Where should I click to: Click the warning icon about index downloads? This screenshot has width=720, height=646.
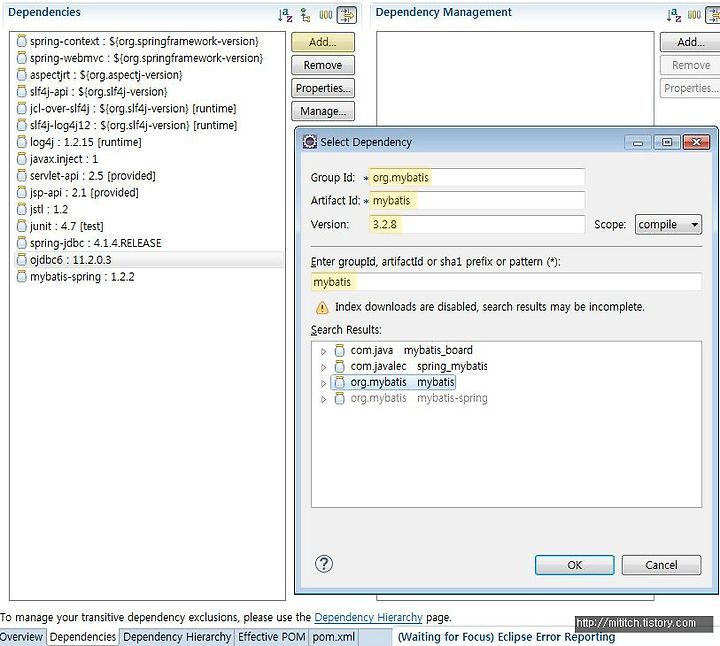click(x=322, y=307)
